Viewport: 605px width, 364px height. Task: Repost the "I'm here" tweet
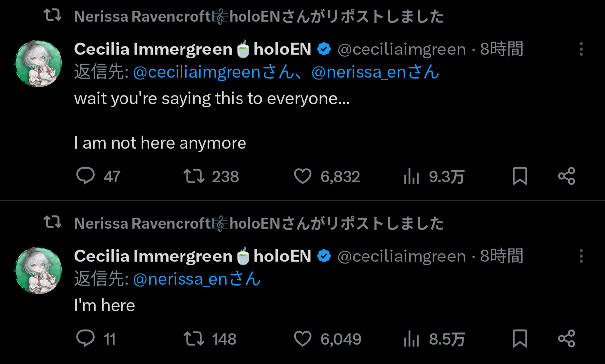tap(194, 339)
